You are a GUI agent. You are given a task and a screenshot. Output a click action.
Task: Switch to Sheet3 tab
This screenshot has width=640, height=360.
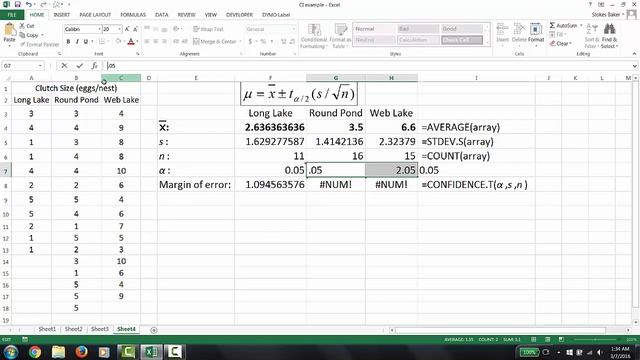(x=100, y=329)
